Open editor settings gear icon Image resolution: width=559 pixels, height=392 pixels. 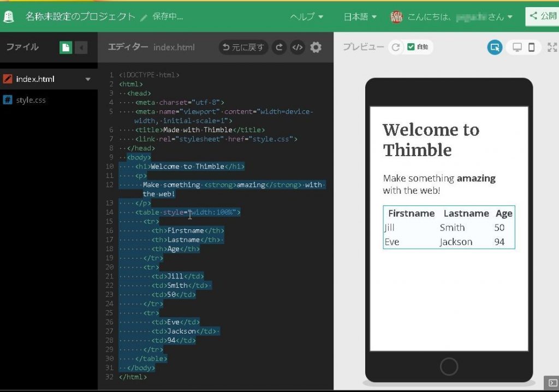tap(316, 47)
